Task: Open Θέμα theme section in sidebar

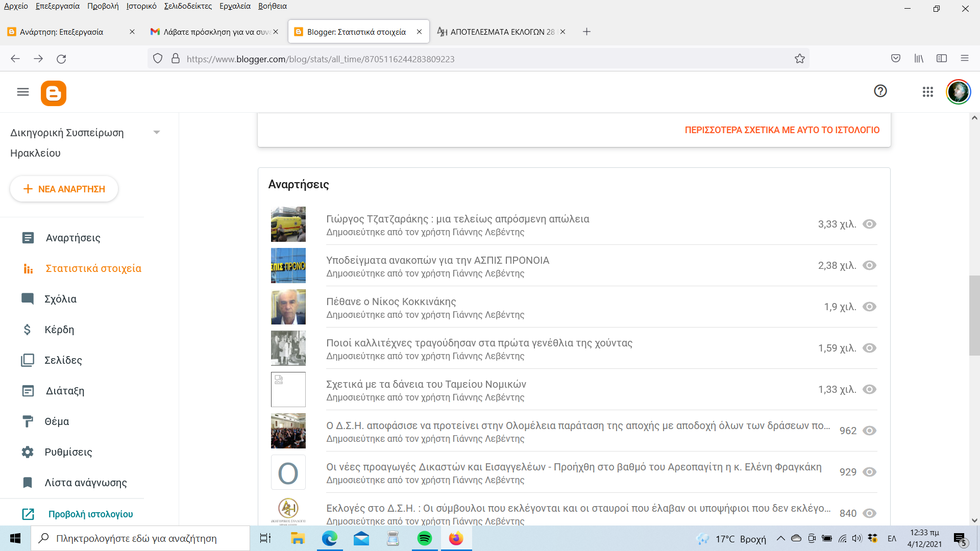Action: [x=56, y=421]
